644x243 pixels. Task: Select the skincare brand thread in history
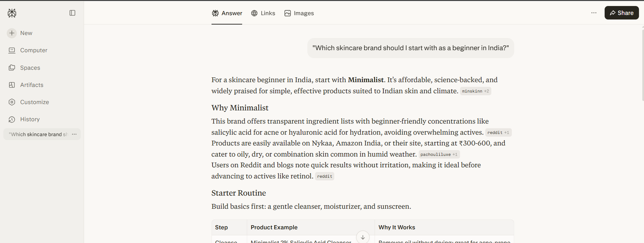(x=38, y=134)
